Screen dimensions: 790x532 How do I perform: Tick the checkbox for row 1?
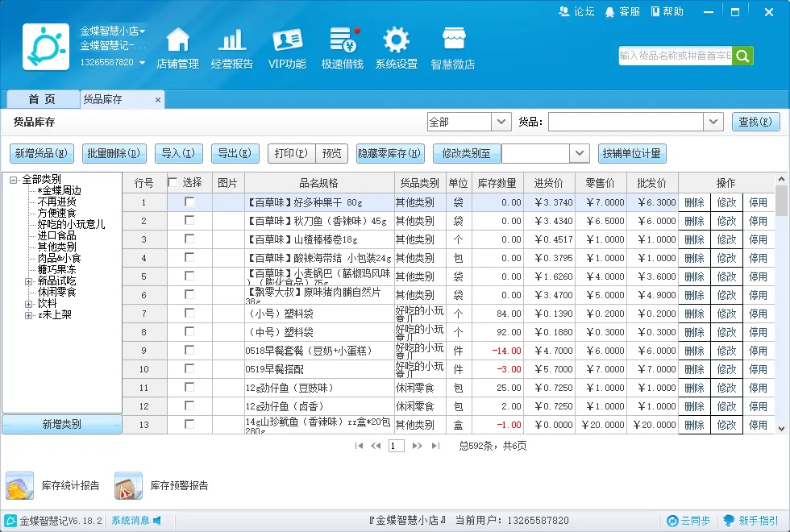pyautogui.click(x=189, y=202)
